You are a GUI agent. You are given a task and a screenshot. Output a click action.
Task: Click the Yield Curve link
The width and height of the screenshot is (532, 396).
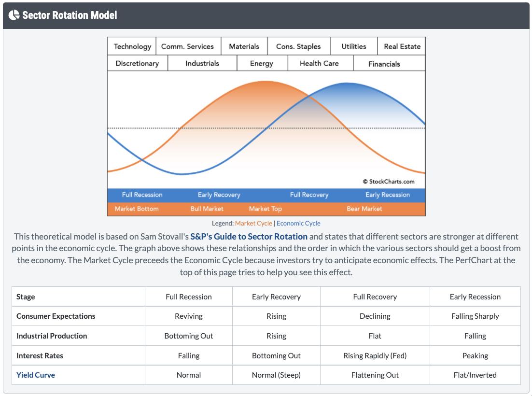36,375
